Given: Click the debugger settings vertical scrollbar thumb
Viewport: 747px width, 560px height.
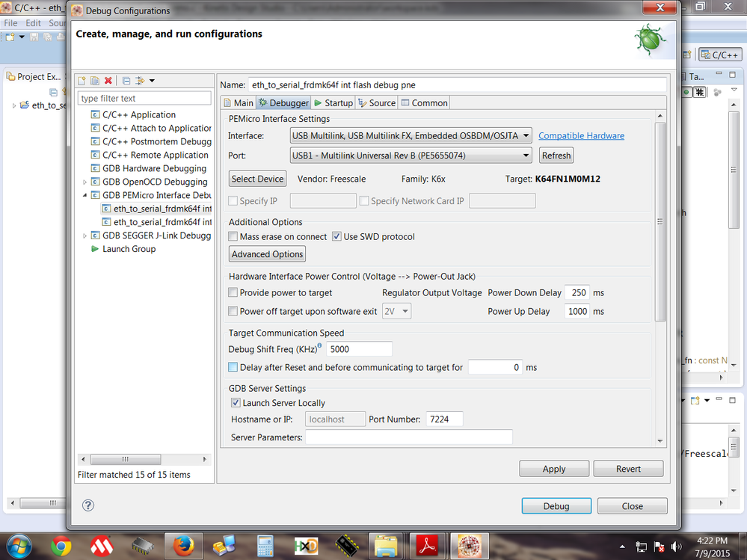Looking at the screenshot, I should pos(660,221).
